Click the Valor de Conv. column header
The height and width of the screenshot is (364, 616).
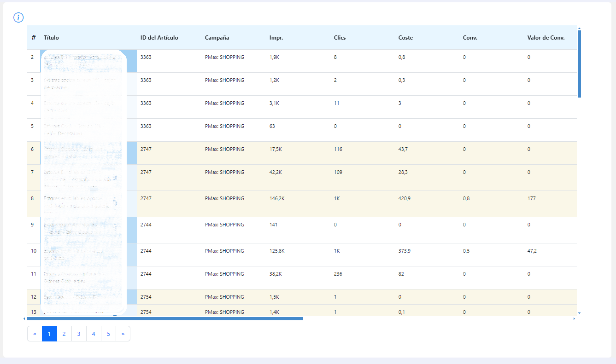[x=546, y=38]
